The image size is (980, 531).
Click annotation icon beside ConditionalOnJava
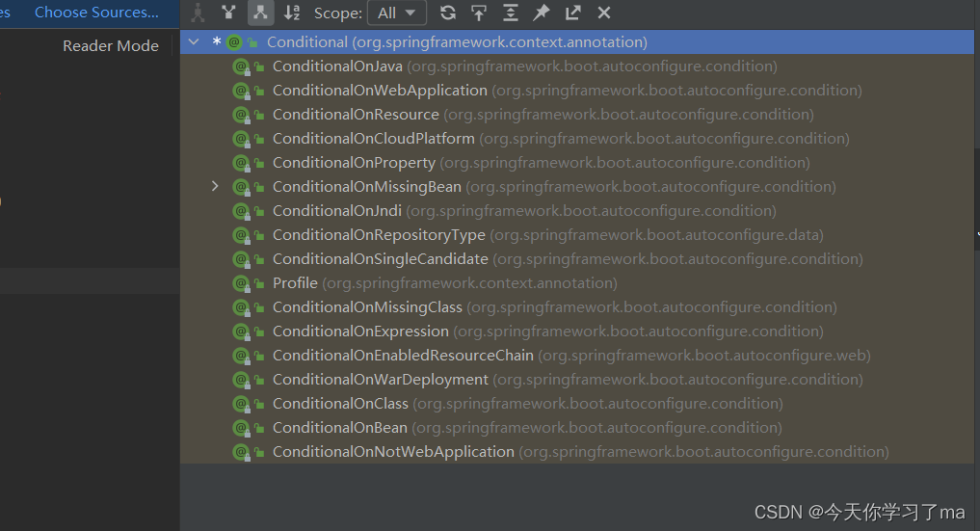[x=241, y=66]
